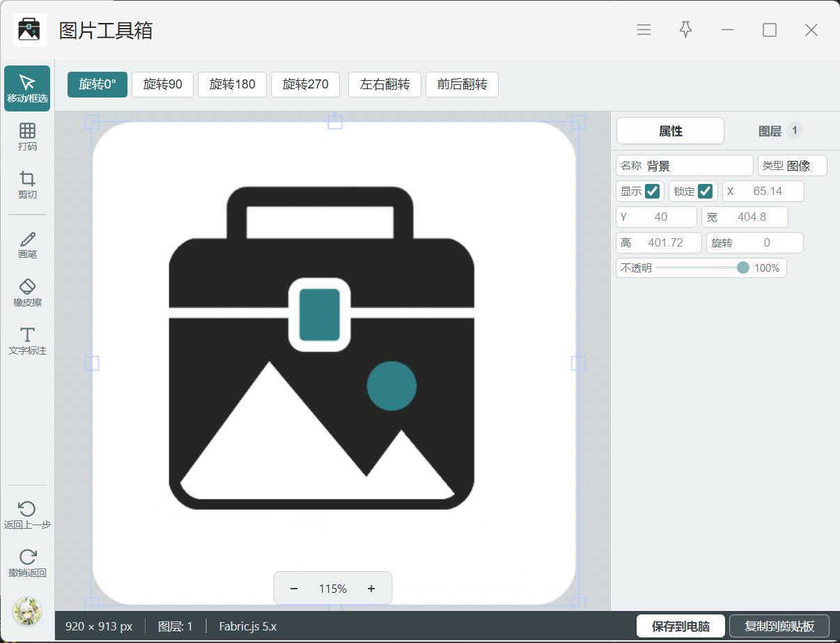
Task: Click the user avatar in sidebar
Action: coord(28,611)
